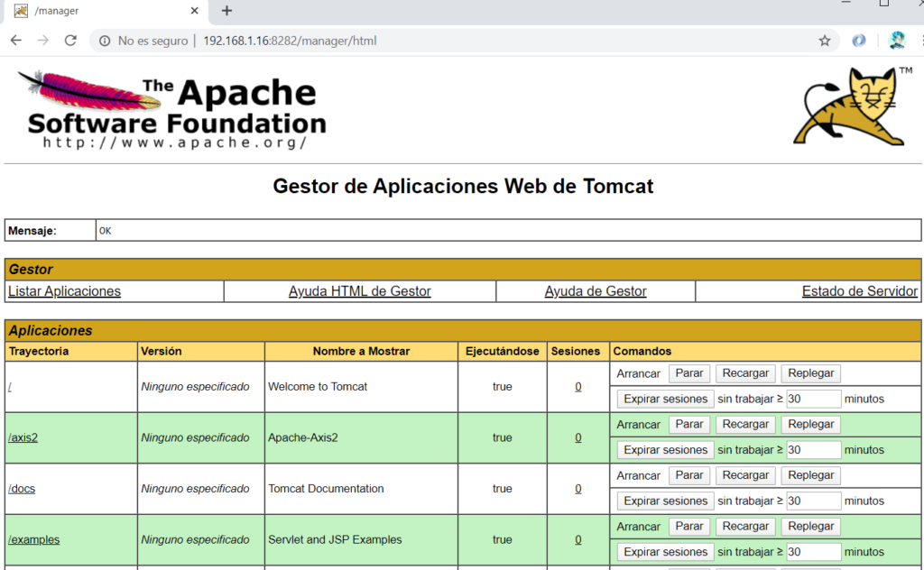This screenshot has height=570, width=924.
Task: Click minutes field in Servlet and JSP Examples row
Action: (813, 552)
